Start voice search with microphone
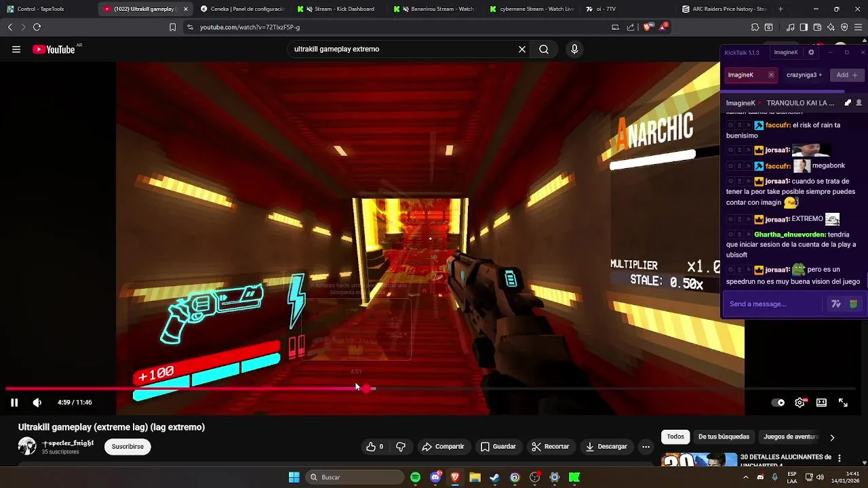This screenshot has width=868, height=488. (x=574, y=49)
